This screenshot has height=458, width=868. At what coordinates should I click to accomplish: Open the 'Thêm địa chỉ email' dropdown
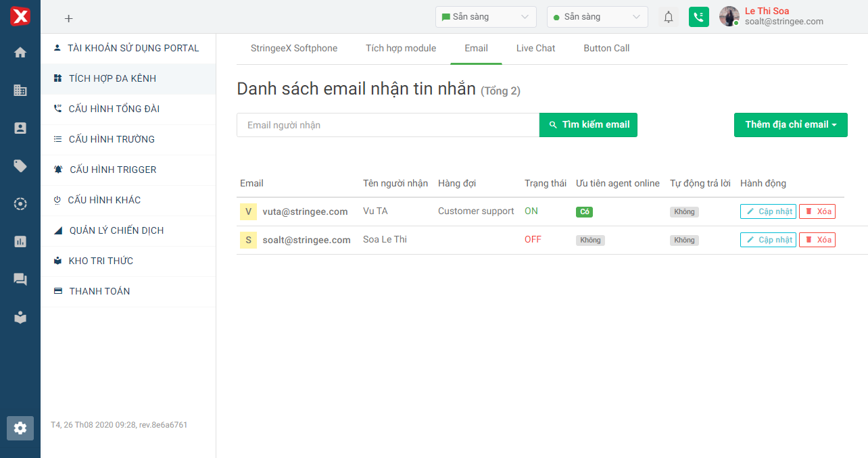pos(790,125)
